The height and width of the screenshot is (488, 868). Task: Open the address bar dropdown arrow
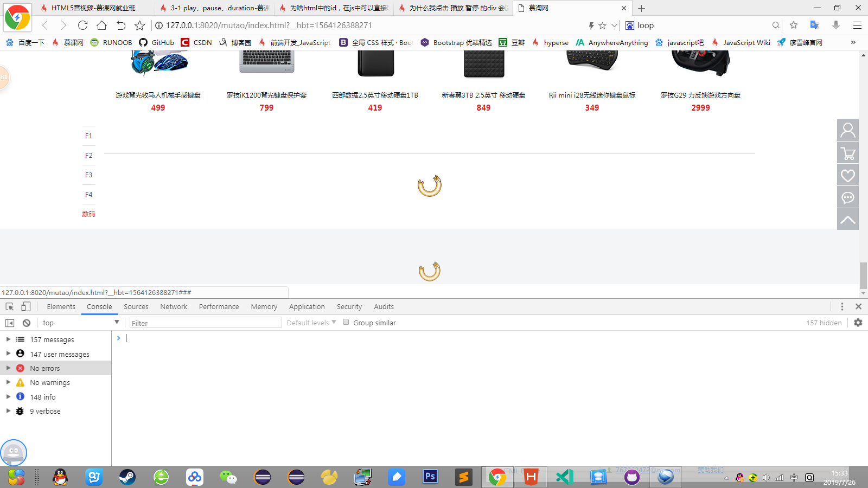pyautogui.click(x=614, y=25)
